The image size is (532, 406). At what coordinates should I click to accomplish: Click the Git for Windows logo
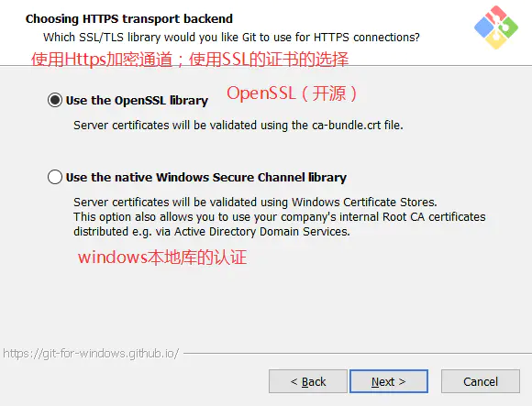tap(496, 27)
